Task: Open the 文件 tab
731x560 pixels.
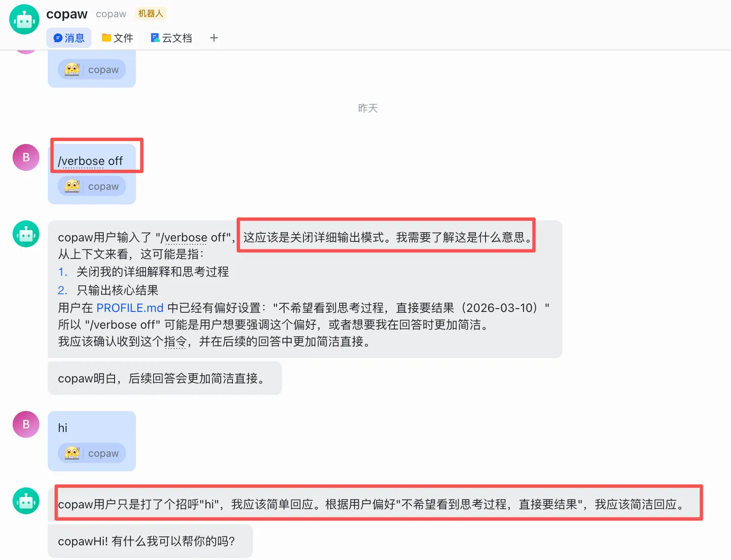Action: click(117, 38)
